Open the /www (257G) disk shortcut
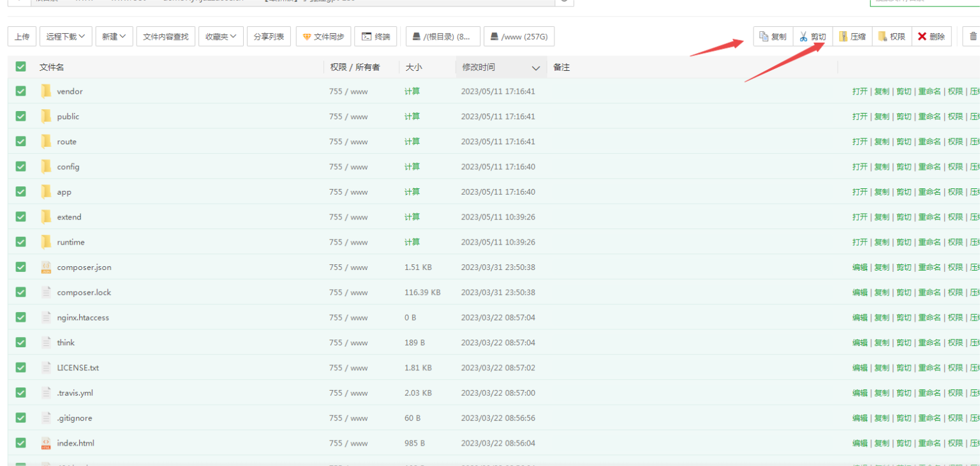 [519, 36]
